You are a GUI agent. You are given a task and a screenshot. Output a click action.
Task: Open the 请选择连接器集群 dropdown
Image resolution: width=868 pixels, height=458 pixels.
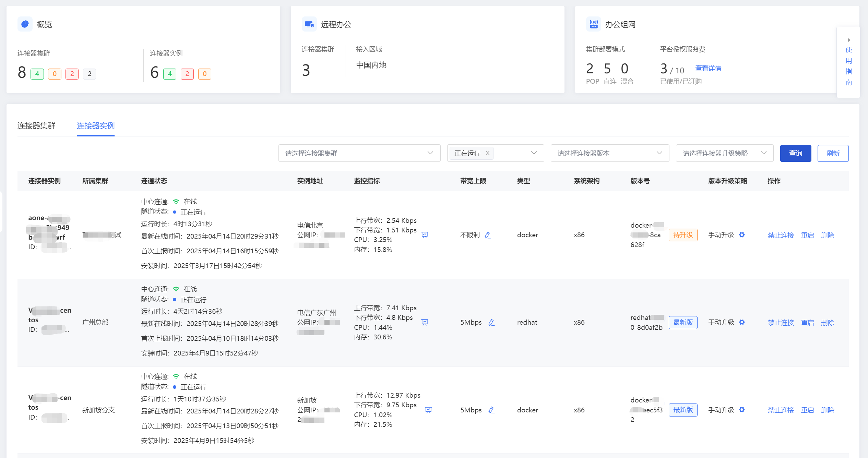(x=359, y=153)
